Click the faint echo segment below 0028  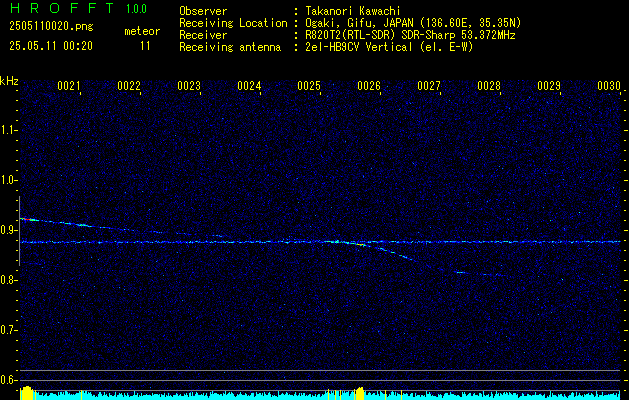coord(481,274)
